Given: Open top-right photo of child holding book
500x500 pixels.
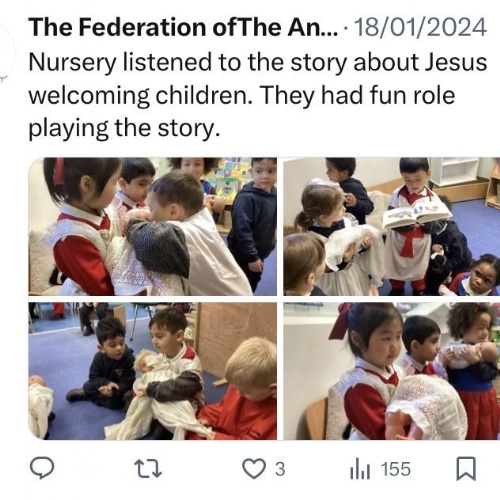Looking at the screenshot, I should tap(392, 226).
